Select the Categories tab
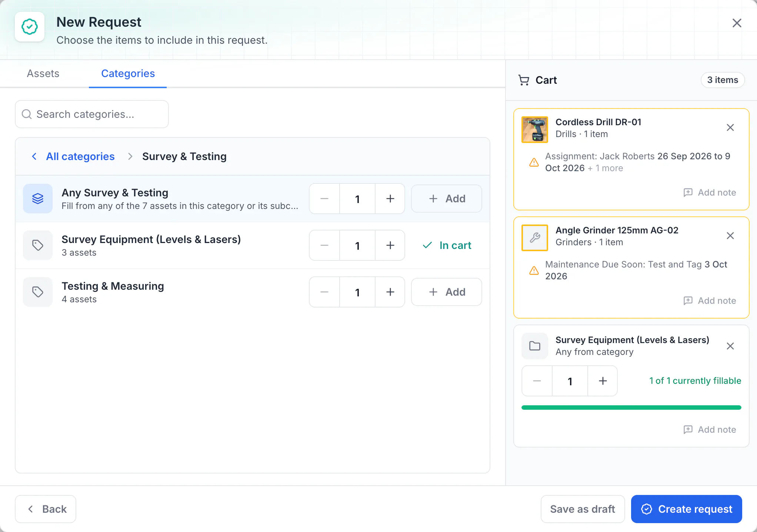This screenshot has height=532, width=757. [x=128, y=73]
